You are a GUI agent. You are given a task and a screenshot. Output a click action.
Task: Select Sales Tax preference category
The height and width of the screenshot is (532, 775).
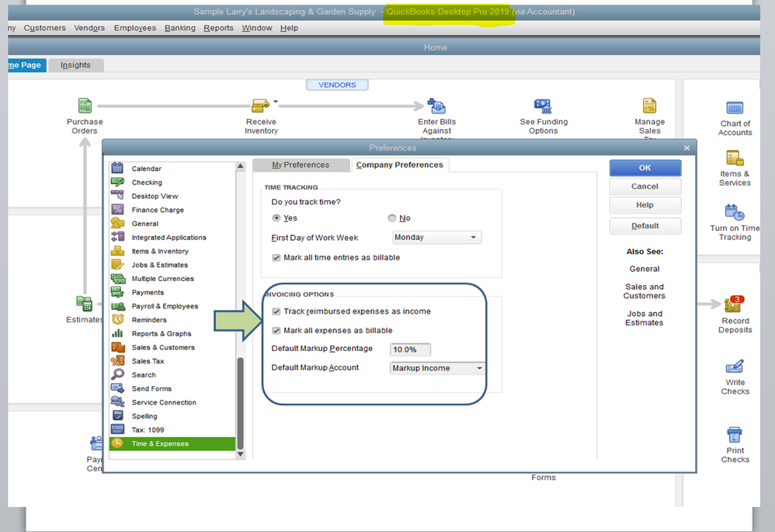coord(172,361)
